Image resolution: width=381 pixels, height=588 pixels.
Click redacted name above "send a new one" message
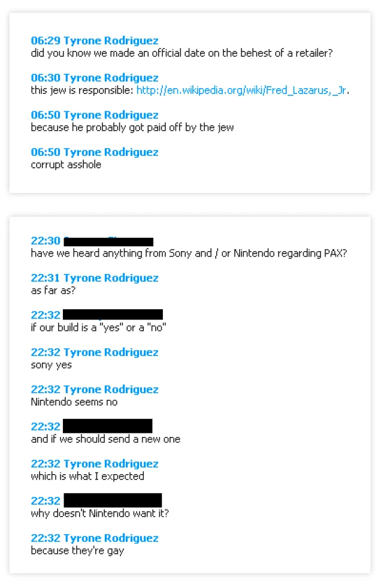point(107,426)
